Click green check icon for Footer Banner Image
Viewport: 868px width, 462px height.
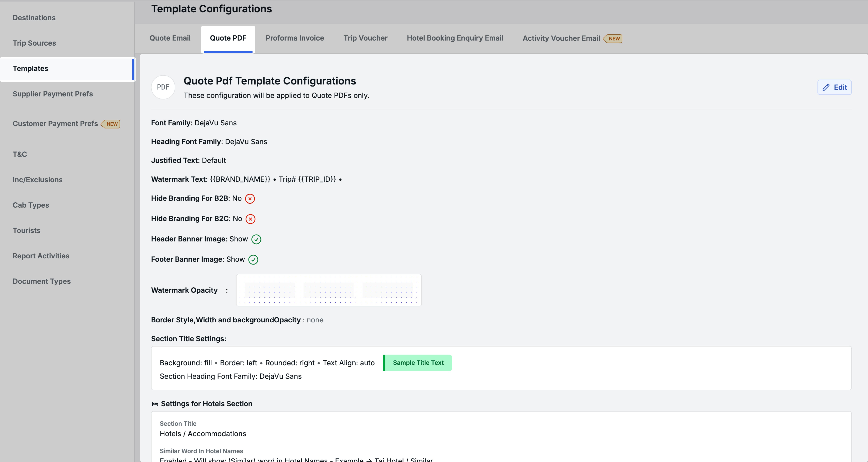tap(253, 259)
